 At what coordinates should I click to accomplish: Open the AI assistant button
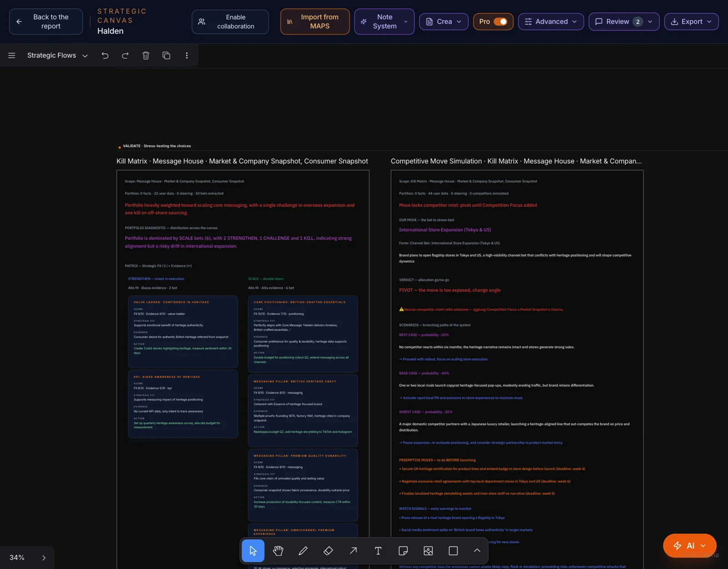[x=690, y=546]
